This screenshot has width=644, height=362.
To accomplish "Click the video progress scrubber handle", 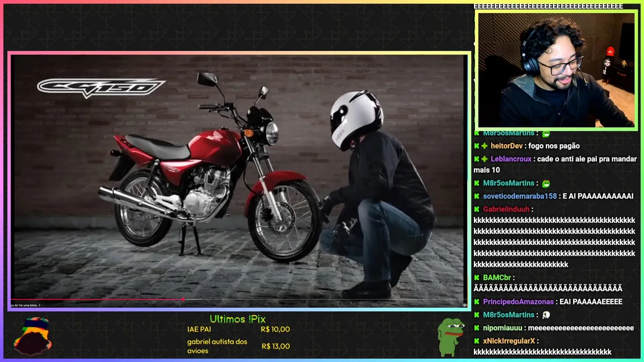I will pos(183,299).
